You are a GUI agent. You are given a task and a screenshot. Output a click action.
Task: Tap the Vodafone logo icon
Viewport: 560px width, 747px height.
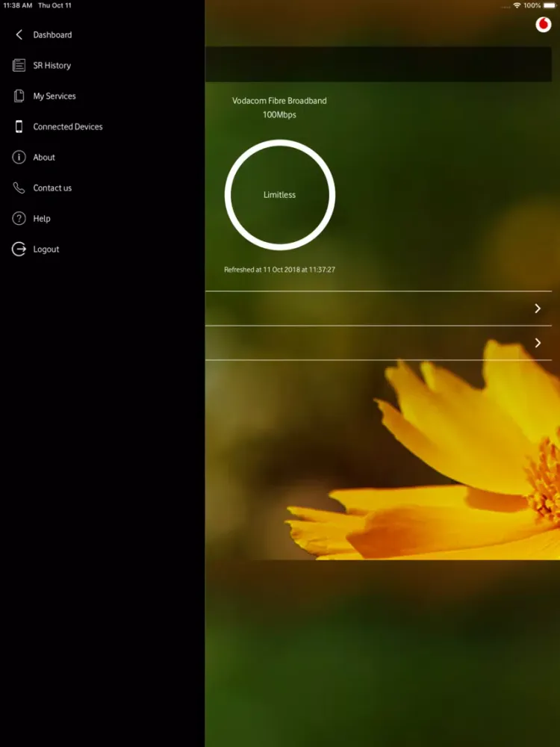tap(544, 25)
